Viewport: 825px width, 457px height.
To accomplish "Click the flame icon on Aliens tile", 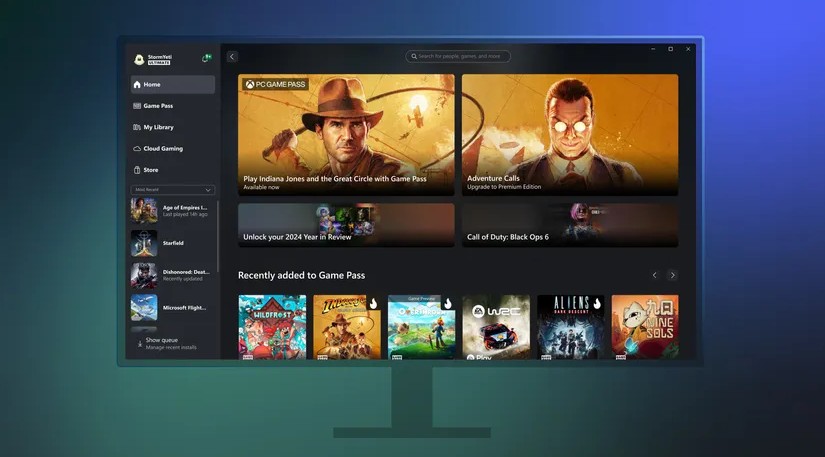I will [x=597, y=303].
